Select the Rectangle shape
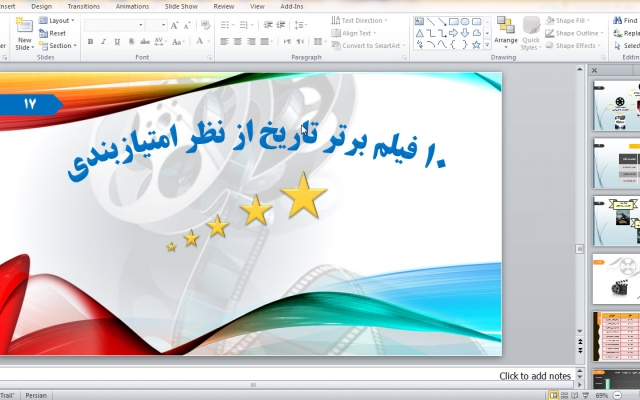Screen dimensions: 640x400 tap(453, 22)
